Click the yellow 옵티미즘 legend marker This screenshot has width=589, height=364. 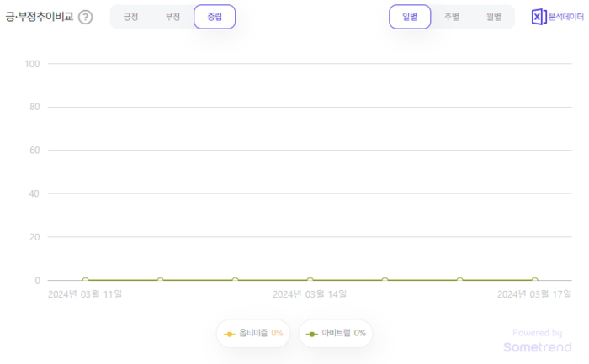pyautogui.click(x=230, y=334)
